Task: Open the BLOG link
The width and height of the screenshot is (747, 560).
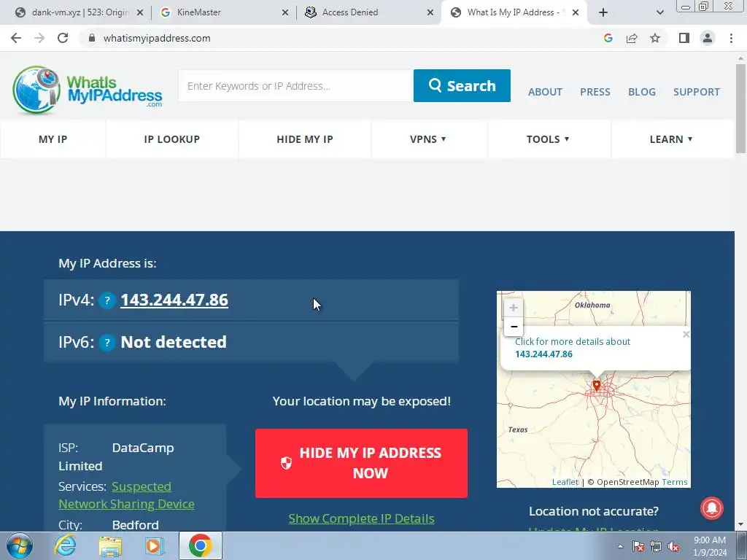Action: pyautogui.click(x=642, y=92)
